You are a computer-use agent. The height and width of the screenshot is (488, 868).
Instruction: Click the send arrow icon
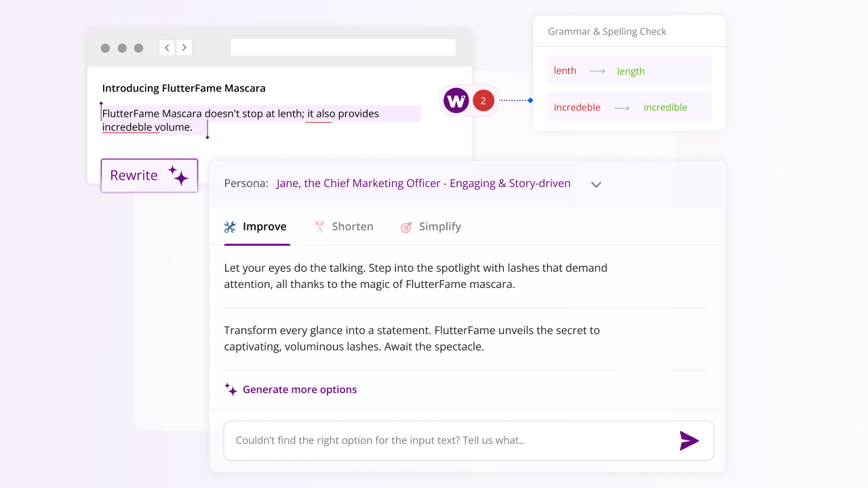pos(689,441)
